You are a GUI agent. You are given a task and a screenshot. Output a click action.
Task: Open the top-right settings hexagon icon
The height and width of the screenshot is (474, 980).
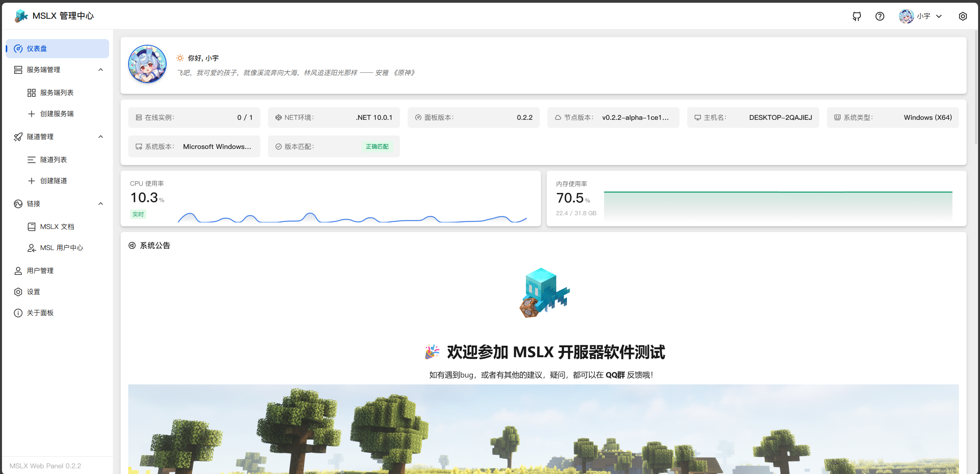pyautogui.click(x=963, y=16)
